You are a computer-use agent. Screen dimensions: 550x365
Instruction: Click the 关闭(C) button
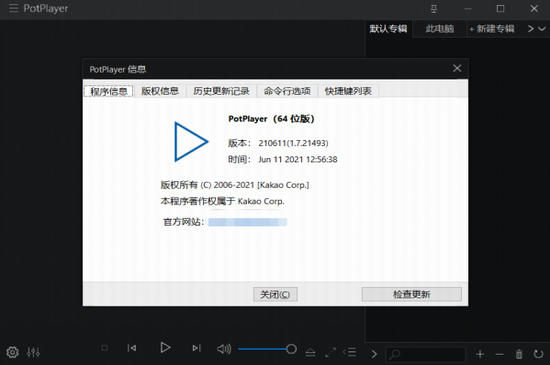tap(275, 294)
